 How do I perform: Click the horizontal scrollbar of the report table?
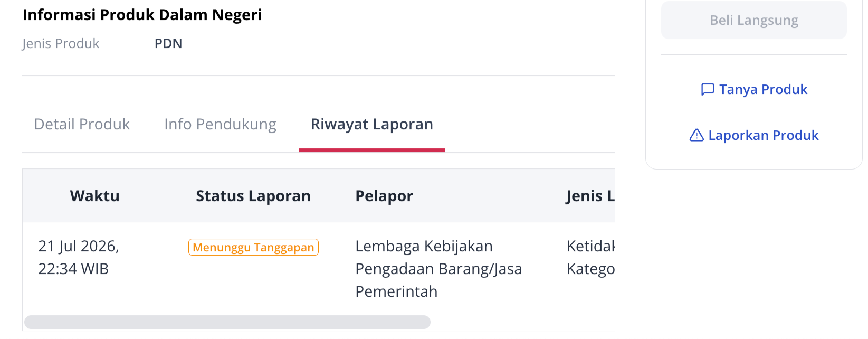(x=227, y=322)
